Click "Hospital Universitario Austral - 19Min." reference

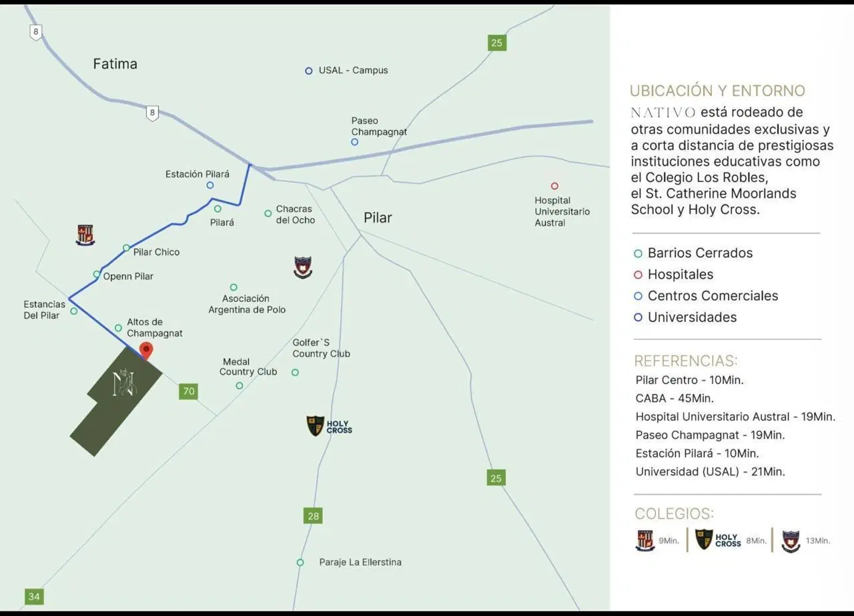click(x=735, y=417)
